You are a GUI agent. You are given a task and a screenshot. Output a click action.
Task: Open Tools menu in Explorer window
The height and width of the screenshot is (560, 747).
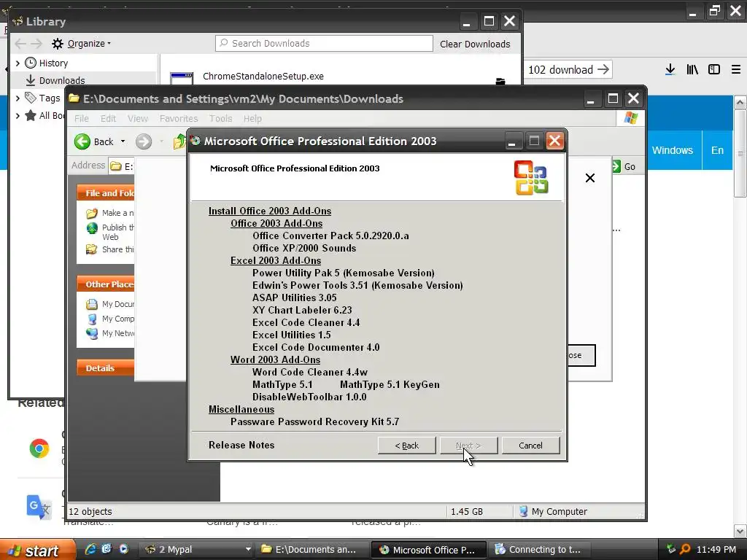[220, 119]
